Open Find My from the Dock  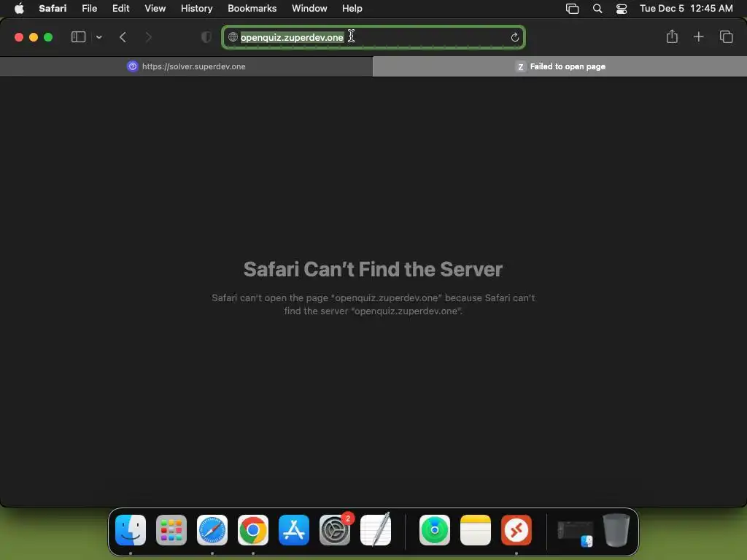[x=435, y=530]
